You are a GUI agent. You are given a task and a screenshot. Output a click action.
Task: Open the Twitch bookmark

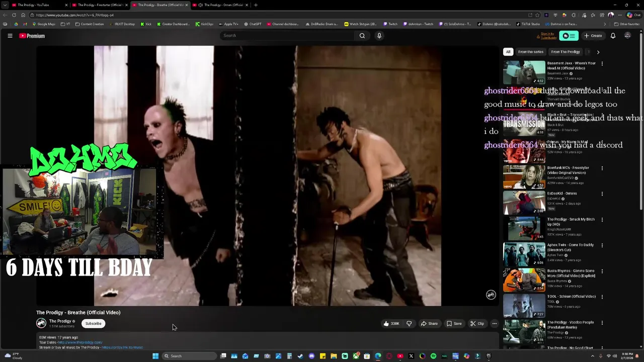click(x=390, y=24)
